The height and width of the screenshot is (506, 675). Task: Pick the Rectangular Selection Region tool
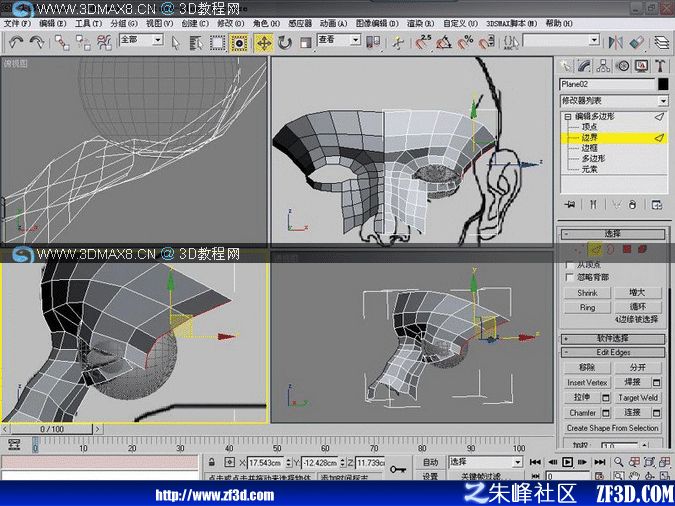(217, 43)
